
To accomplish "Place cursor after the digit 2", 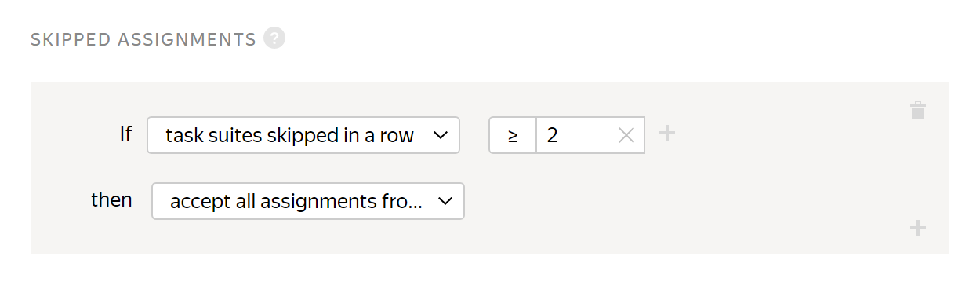I will click(560, 135).
